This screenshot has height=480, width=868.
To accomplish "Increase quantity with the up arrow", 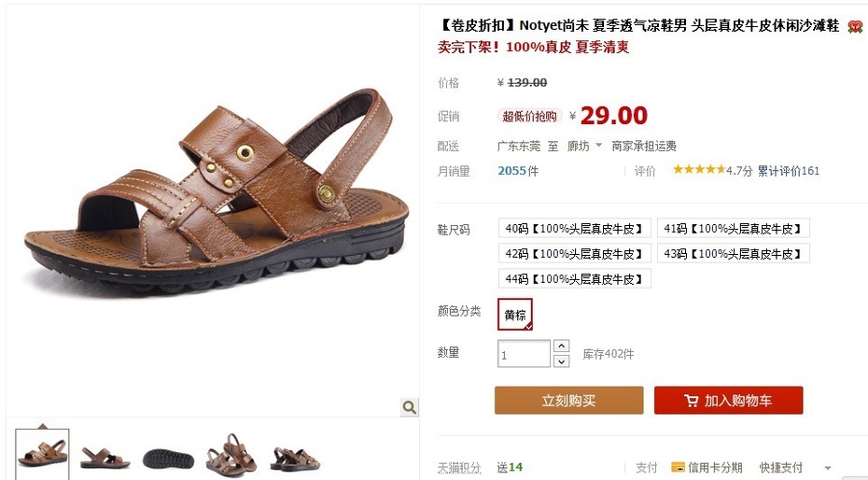I will pyautogui.click(x=561, y=346).
